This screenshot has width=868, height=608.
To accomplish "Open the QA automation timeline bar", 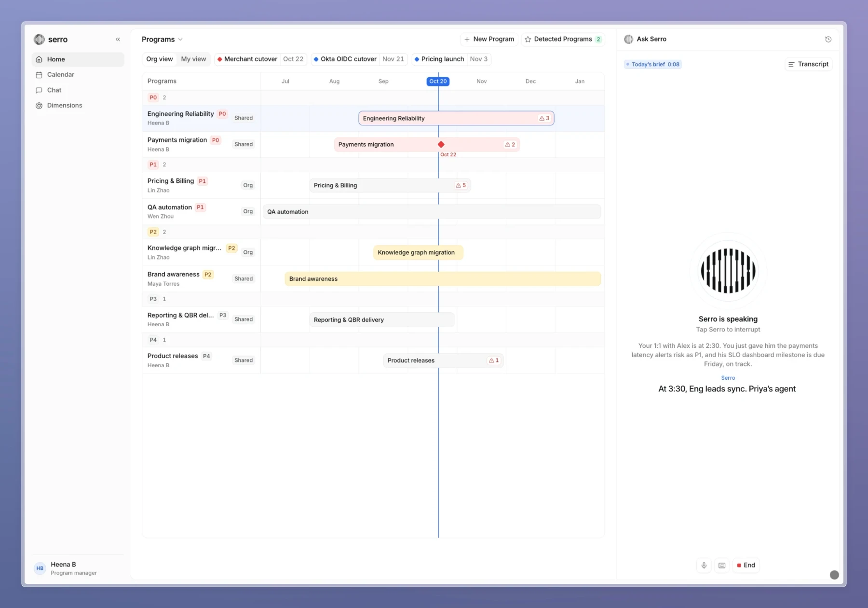I will tap(432, 212).
